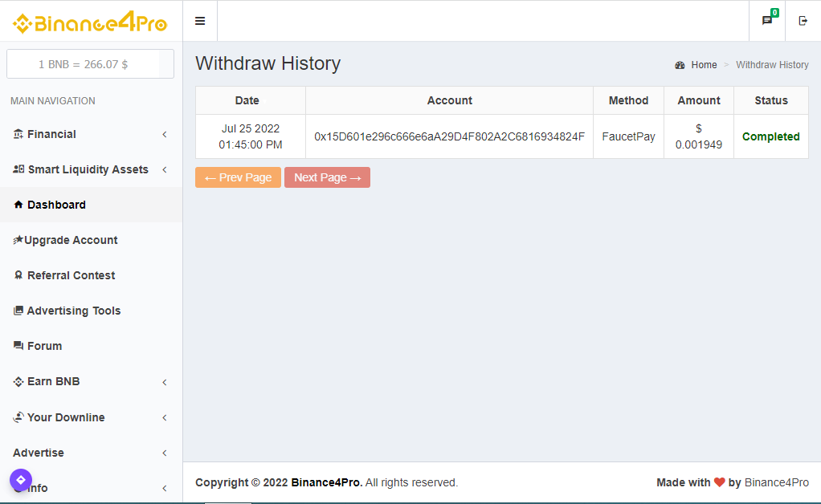
Task: Go to the Prev Page
Action: [x=238, y=177]
